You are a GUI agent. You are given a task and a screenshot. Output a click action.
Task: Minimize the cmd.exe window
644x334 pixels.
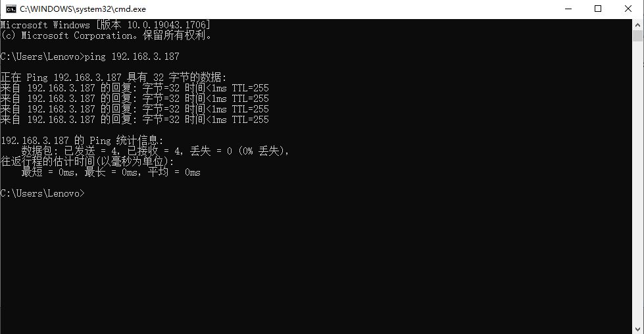568,9
